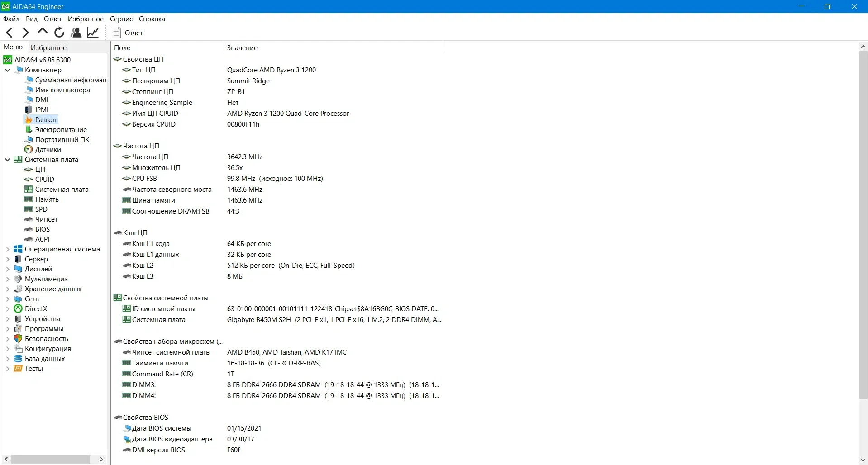Image resolution: width=868 pixels, height=465 pixels.
Task: Expand the Тесты tree node
Action: click(7, 369)
